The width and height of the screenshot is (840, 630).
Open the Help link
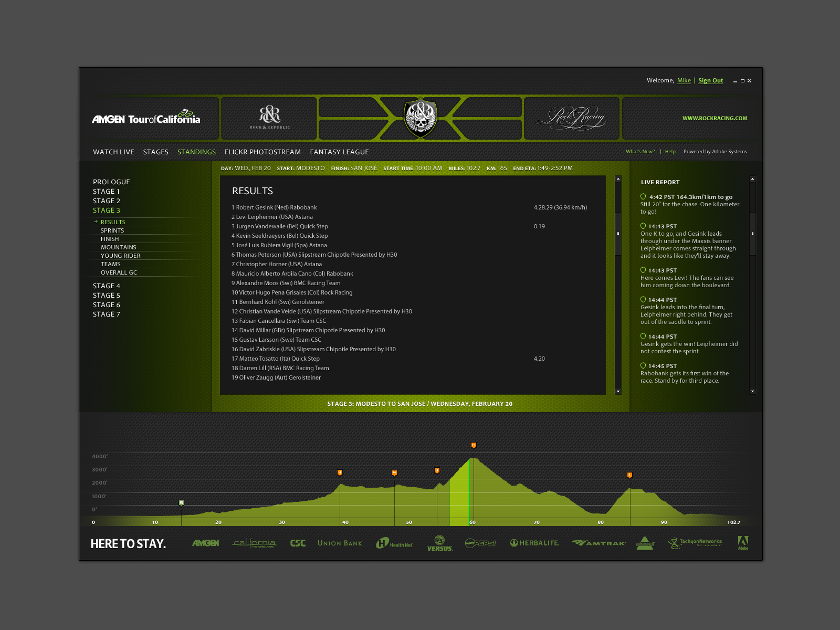click(x=670, y=152)
